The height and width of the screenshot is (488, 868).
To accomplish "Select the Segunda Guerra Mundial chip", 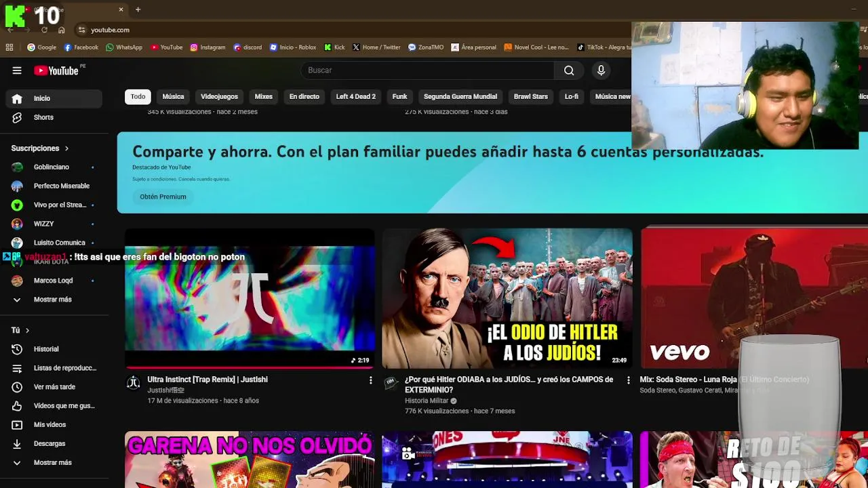I will click(460, 97).
